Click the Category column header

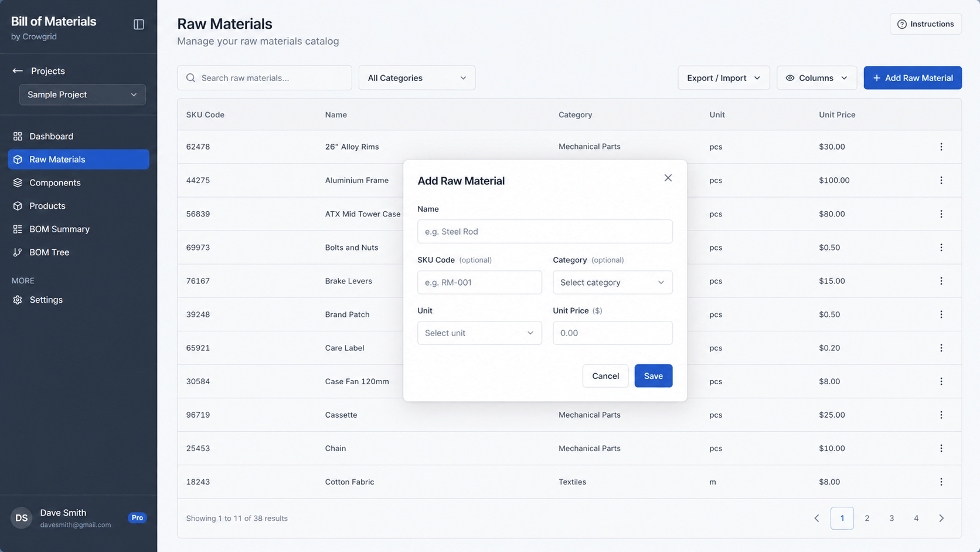[575, 115]
